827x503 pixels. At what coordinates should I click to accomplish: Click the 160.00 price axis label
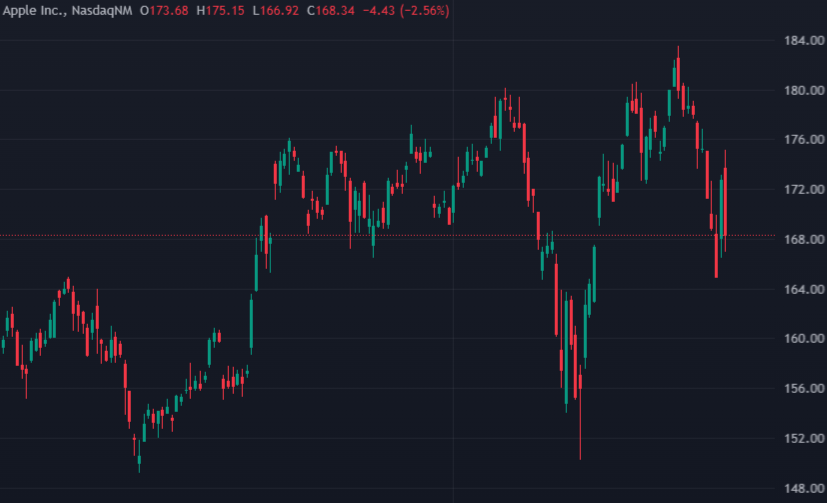pyautogui.click(x=804, y=338)
